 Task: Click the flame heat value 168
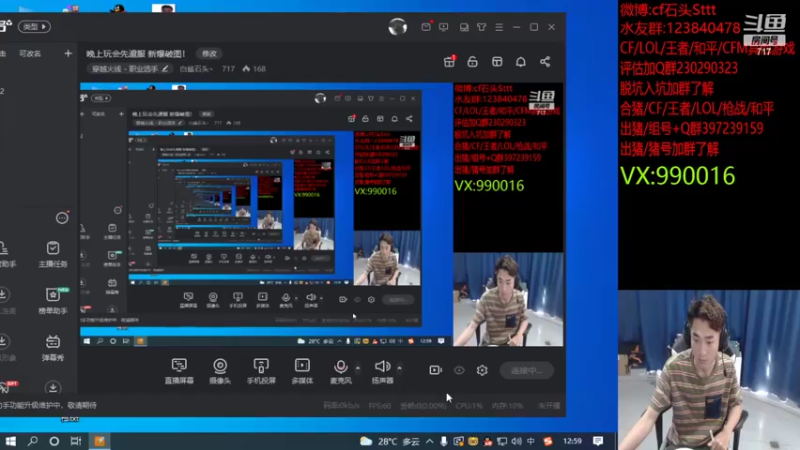tap(254, 69)
